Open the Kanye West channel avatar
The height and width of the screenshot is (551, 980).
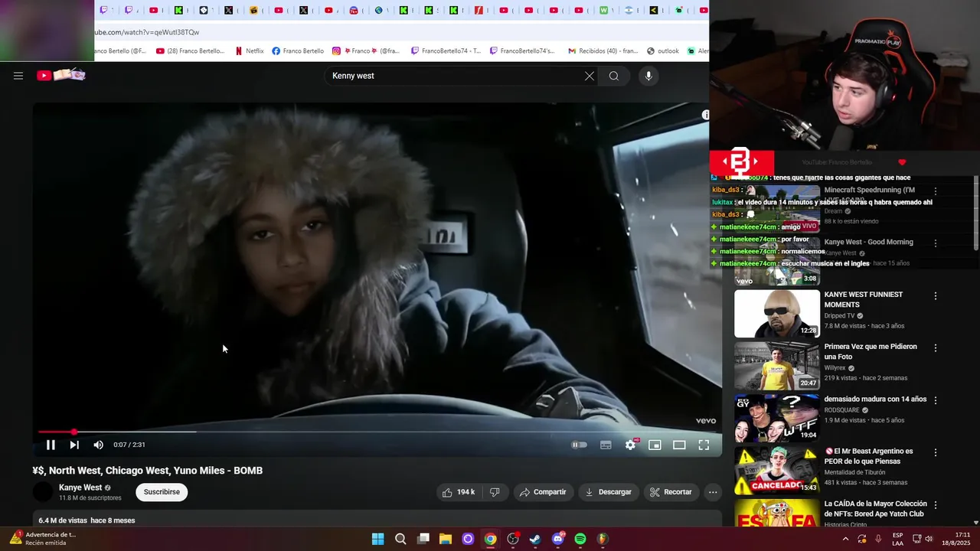coord(43,492)
